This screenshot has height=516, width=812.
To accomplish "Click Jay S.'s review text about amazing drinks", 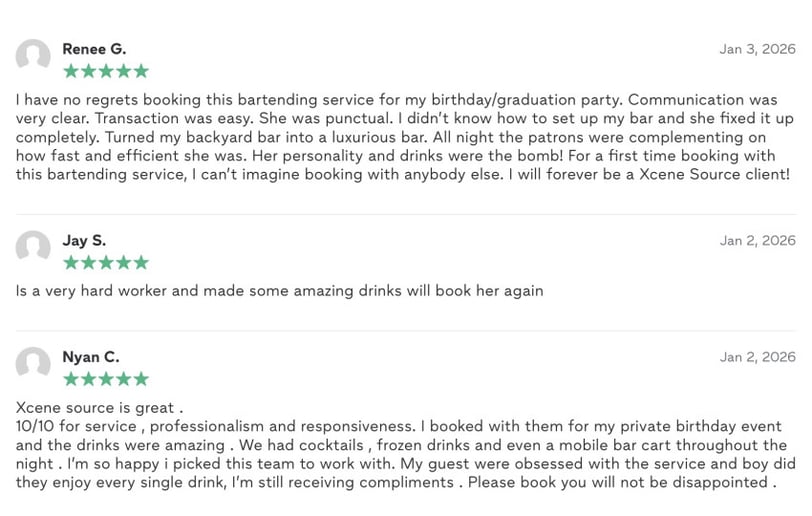I will tap(280, 291).
